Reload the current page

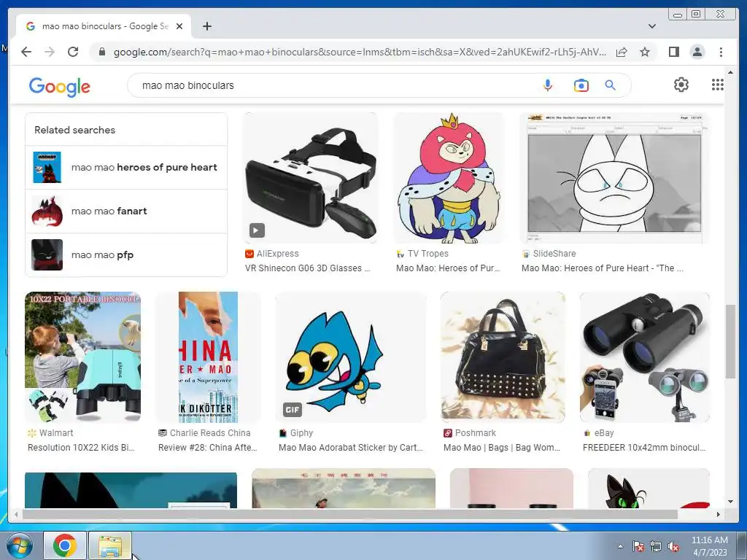tap(73, 52)
